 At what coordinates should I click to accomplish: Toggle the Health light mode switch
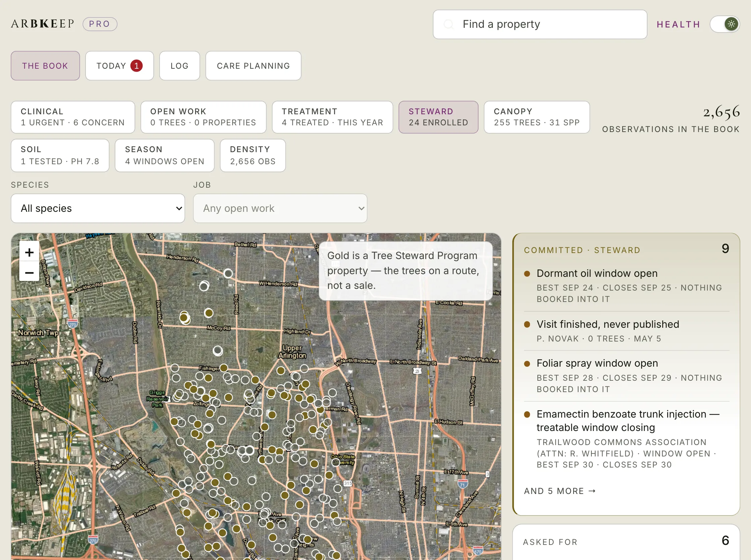point(725,24)
